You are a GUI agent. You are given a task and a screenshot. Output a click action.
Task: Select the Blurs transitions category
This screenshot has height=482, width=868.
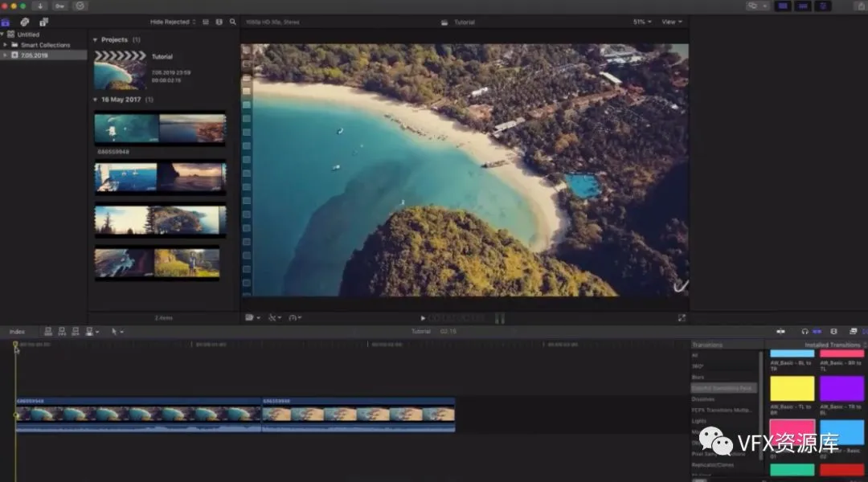(x=698, y=377)
